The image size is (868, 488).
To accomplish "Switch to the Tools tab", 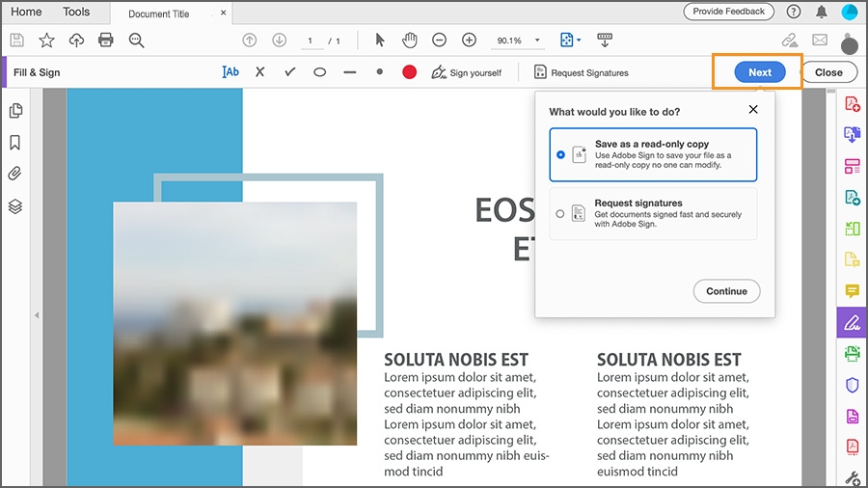I will click(x=76, y=12).
